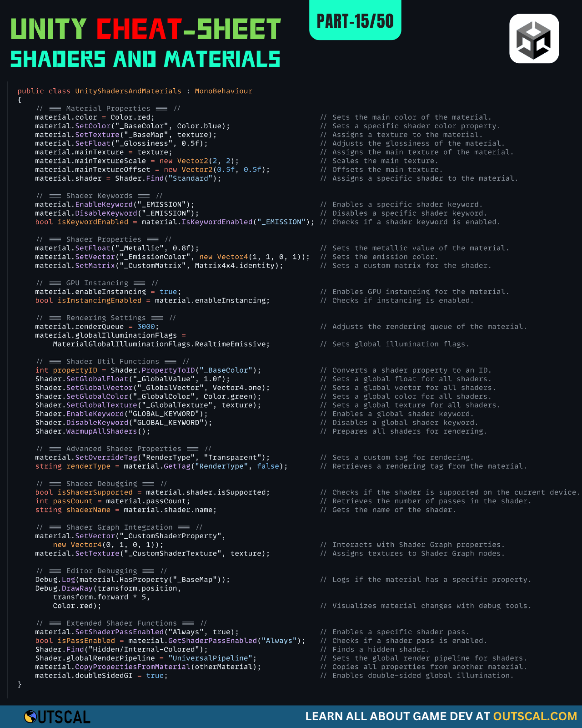Click the UnityShadersAndMaterials class name
The image size is (582, 728).
[x=128, y=91]
